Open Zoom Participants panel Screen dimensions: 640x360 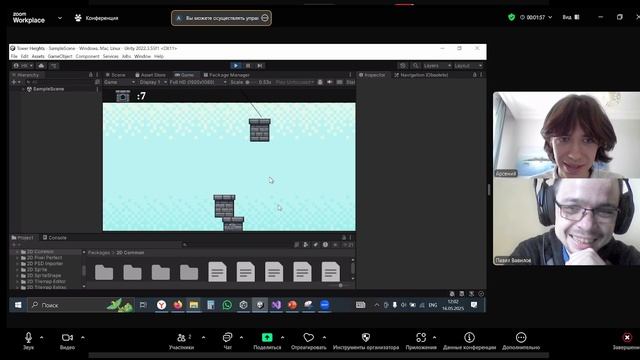[182, 341]
